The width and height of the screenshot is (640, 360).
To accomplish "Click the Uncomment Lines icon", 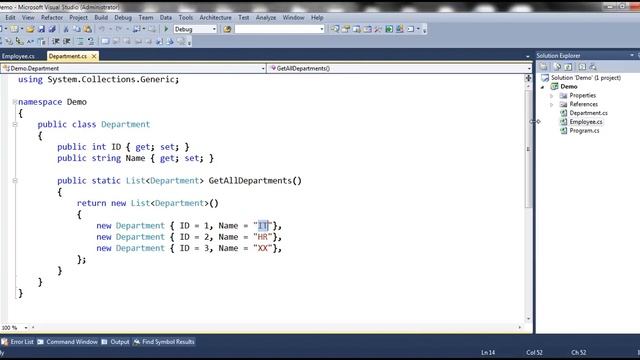I will (91, 41).
